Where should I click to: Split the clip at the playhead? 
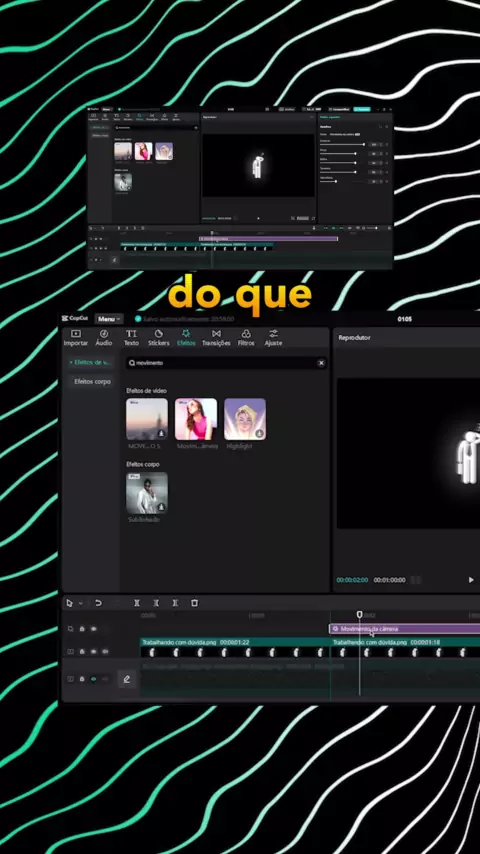[137, 603]
